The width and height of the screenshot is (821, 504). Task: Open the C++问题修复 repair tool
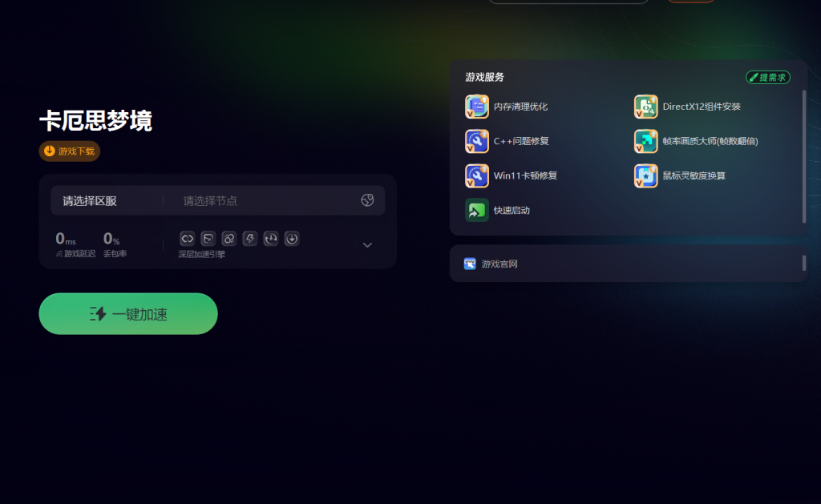(x=477, y=141)
